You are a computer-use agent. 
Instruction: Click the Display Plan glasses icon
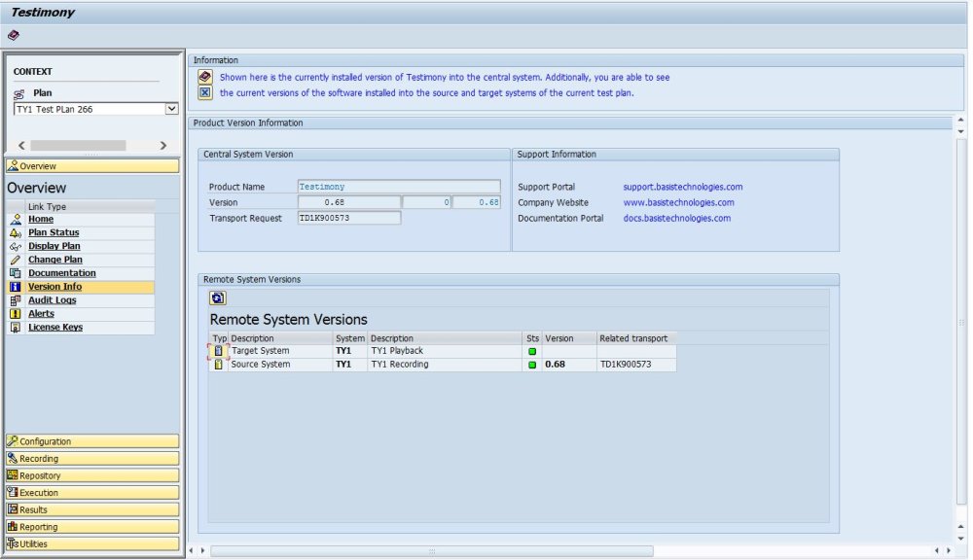coord(16,246)
